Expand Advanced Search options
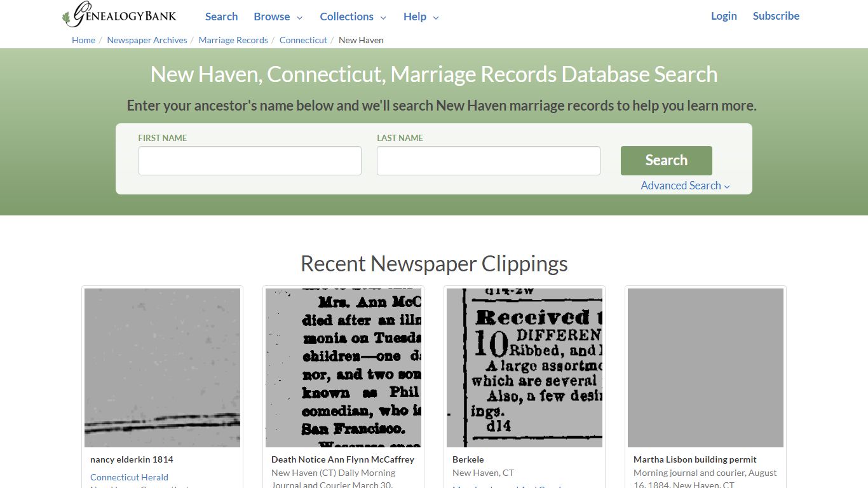Image resolution: width=868 pixels, height=488 pixels. click(x=685, y=186)
